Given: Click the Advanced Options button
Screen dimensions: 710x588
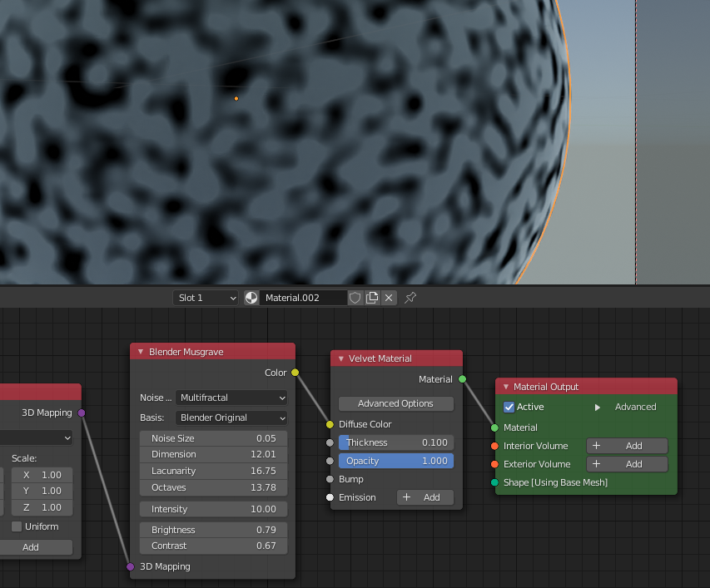Looking at the screenshot, I should tap(395, 403).
